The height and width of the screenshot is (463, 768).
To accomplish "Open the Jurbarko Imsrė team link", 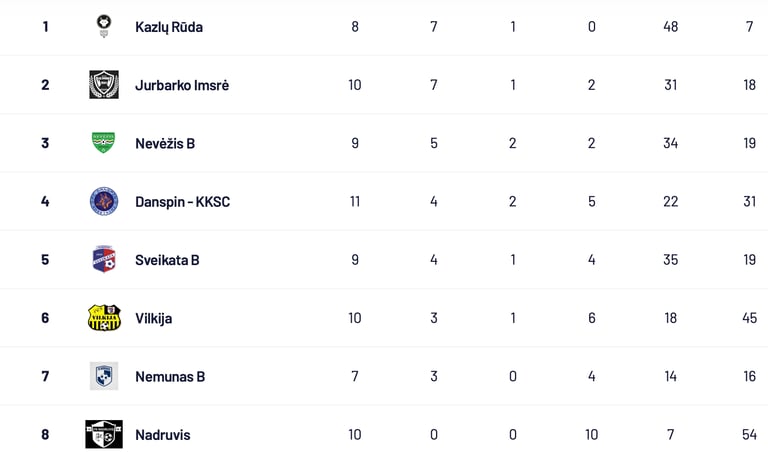I will [x=182, y=85].
